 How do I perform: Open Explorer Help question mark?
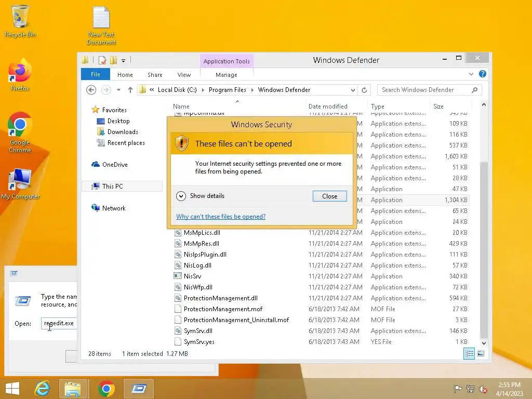pos(483,74)
